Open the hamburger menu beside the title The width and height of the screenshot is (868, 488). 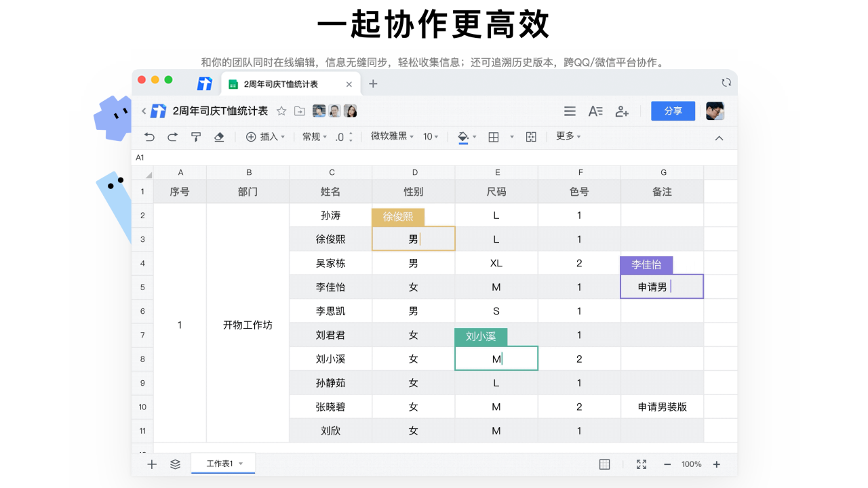pos(570,111)
